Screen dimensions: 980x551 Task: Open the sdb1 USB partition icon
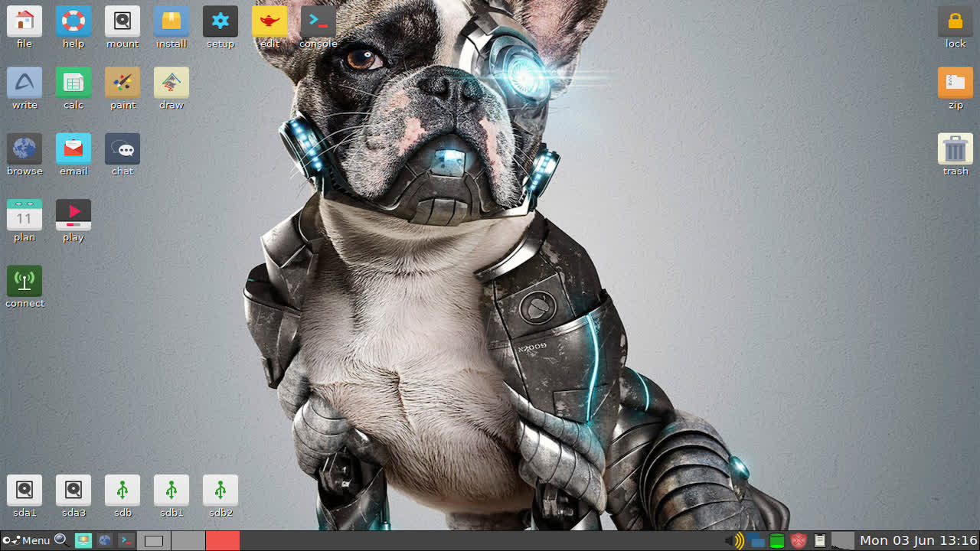171,491
